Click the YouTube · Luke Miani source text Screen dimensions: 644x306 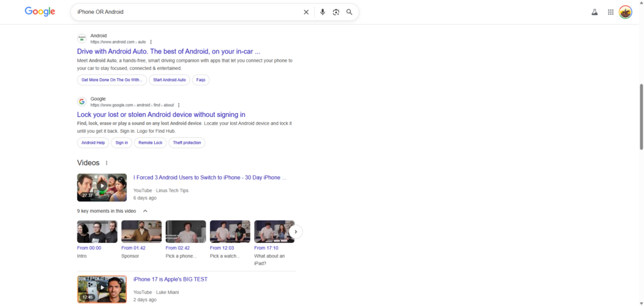coord(156,292)
